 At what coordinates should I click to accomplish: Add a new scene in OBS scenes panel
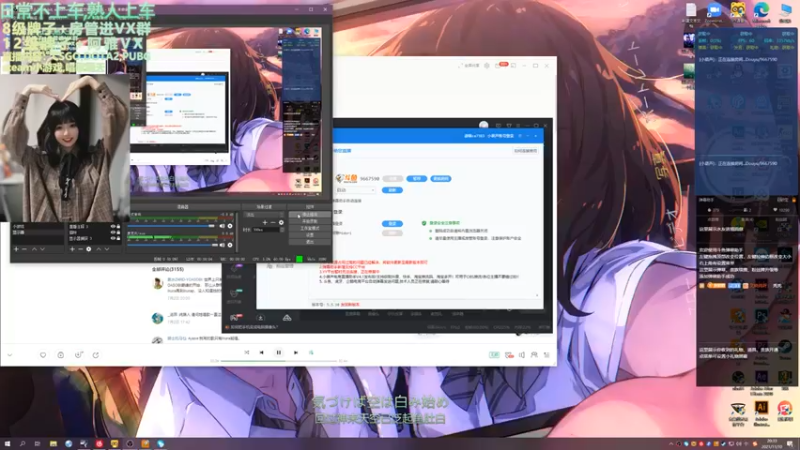coord(16,249)
